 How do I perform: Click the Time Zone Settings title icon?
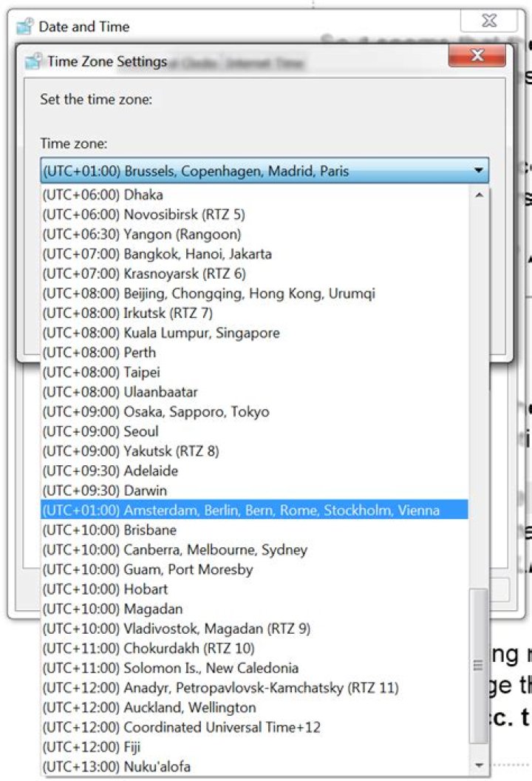coord(33,62)
